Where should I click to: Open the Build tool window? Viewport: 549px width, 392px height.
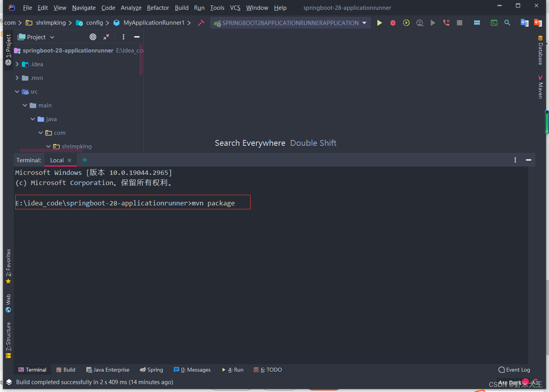point(65,370)
